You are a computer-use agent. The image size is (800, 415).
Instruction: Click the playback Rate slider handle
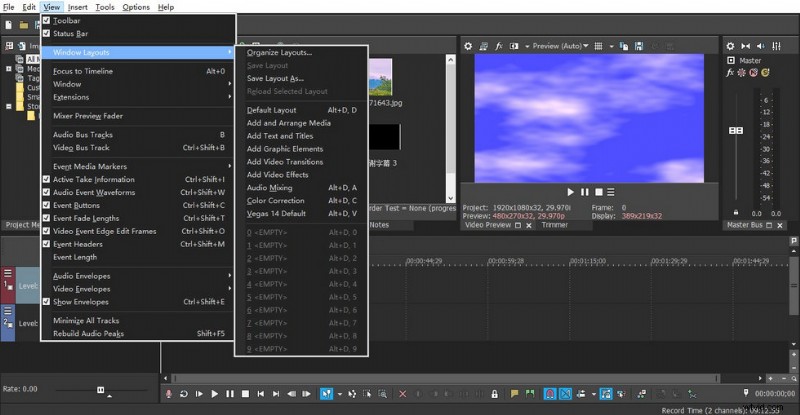pos(101,390)
